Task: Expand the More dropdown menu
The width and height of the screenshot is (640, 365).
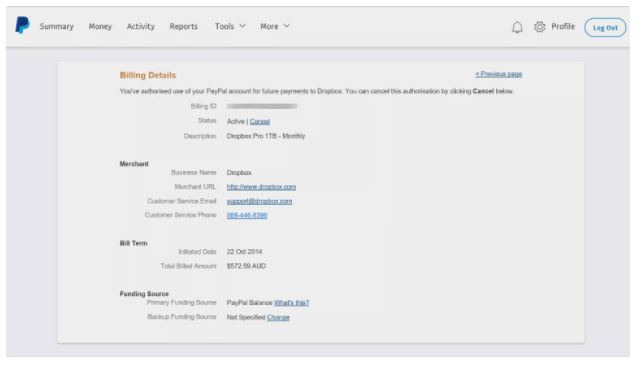Action: (x=275, y=27)
